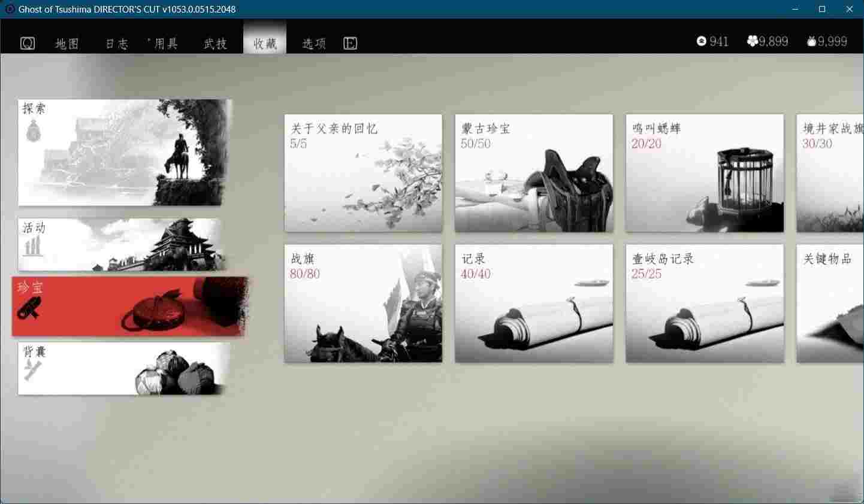Maximize the Ghost of Tsushima window
864x504 pixels.
click(x=822, y=9)
